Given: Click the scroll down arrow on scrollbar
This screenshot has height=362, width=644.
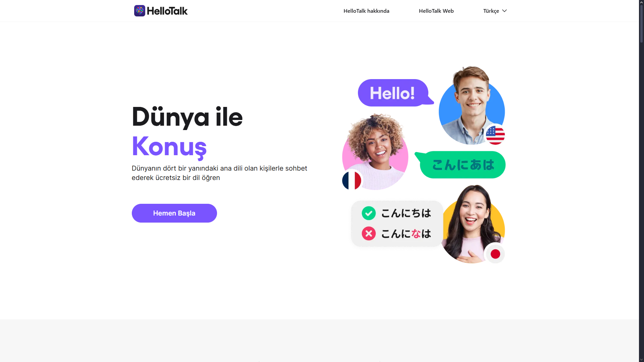Looking at the screenshot, I should [x=641, y=359].
